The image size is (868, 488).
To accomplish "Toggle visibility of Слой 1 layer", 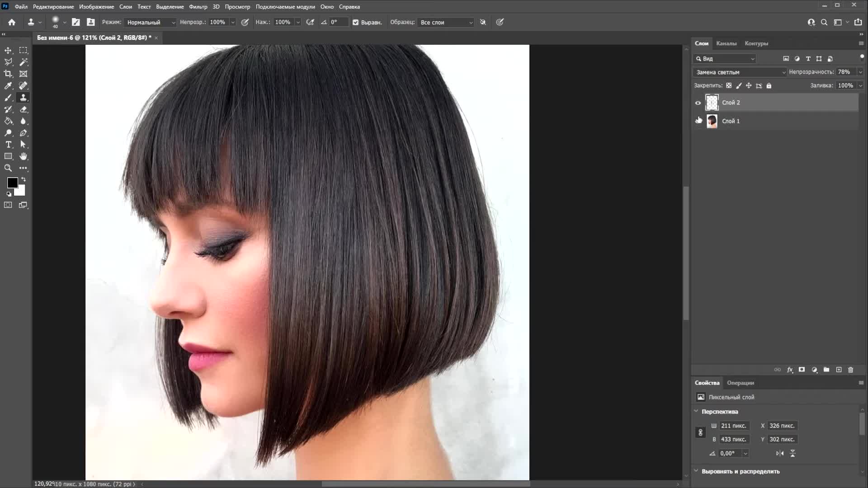I will (x=698, y=121).
